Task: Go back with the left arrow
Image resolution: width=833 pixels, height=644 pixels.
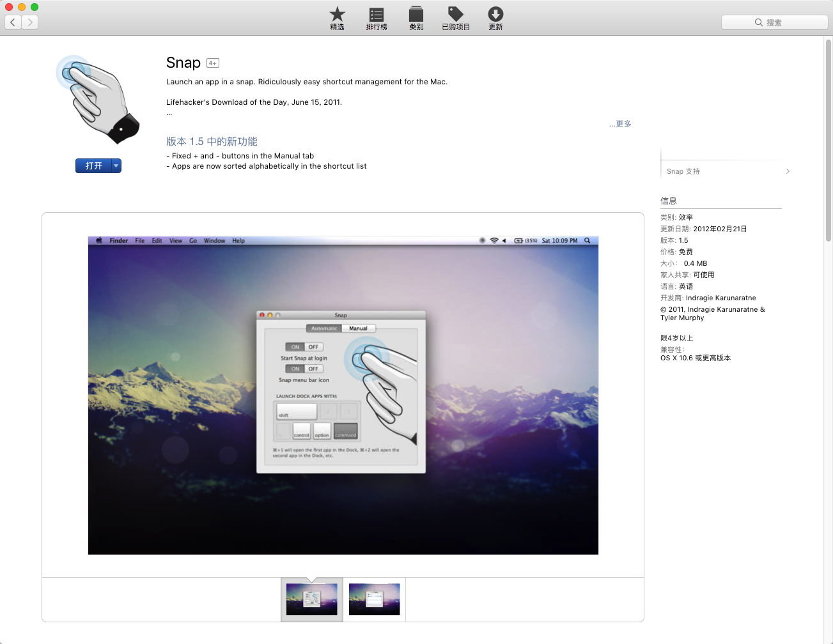Action: coord(13,22)
